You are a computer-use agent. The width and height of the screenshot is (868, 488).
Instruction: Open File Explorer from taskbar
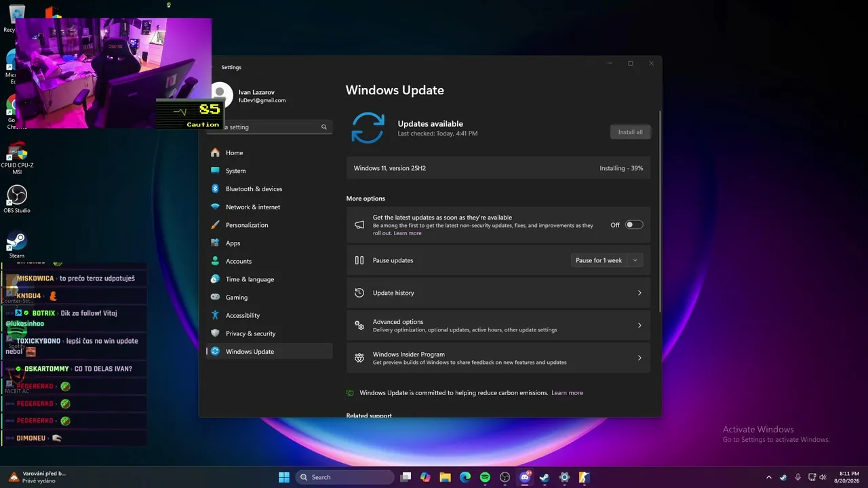445,477
